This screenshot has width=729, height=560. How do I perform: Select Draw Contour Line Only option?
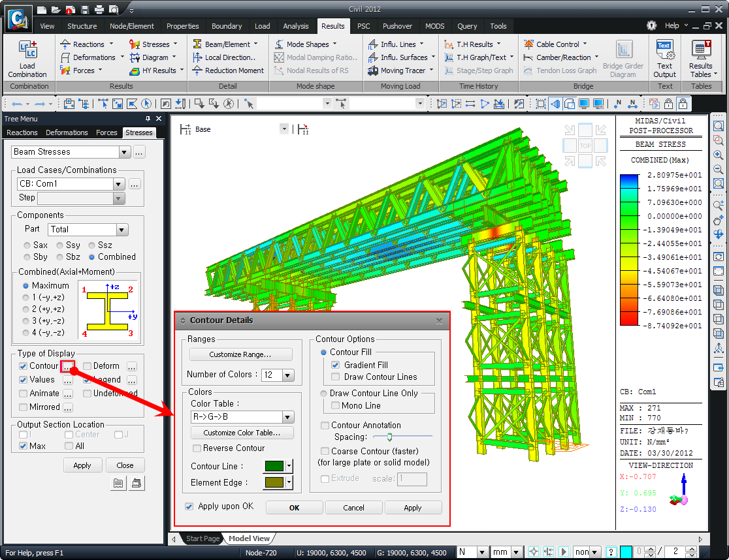323,394
